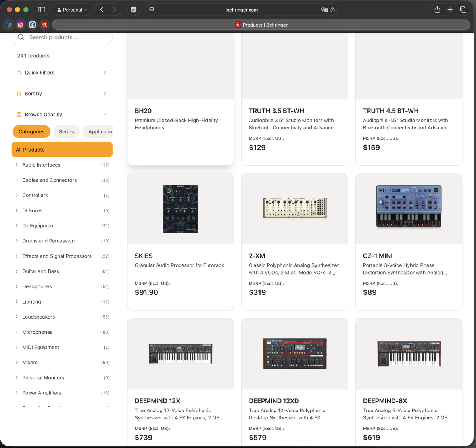Click the 241 products count
This screenshot has height=448, width=476.
coord(33,56)
